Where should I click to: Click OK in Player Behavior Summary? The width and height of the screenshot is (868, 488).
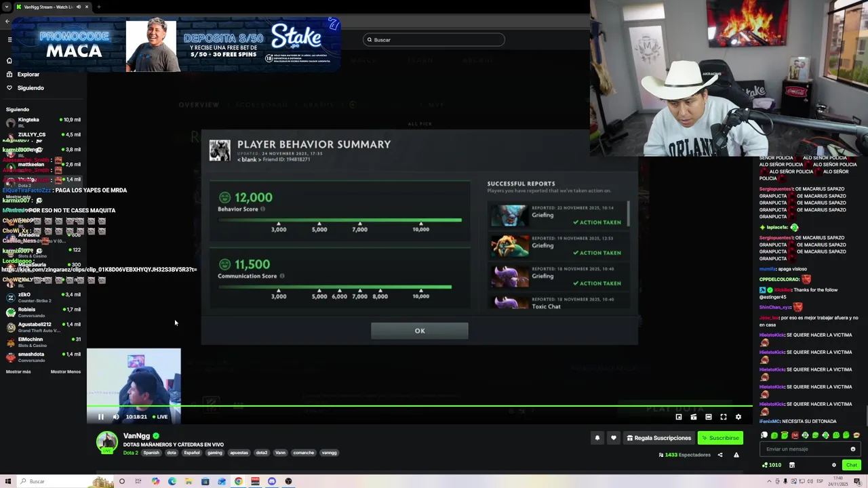coord(420,331)
